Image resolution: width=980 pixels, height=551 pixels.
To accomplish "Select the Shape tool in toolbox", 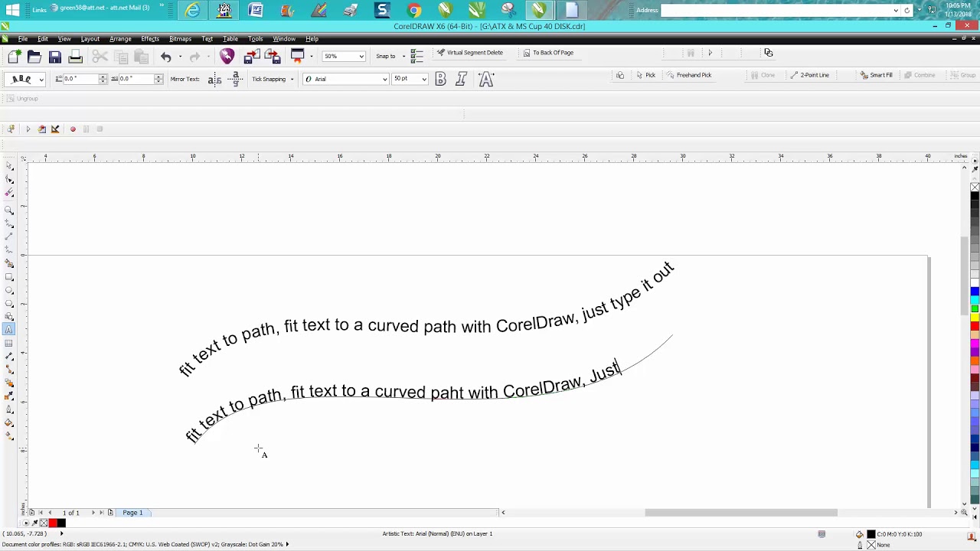I will coord(9,179).
